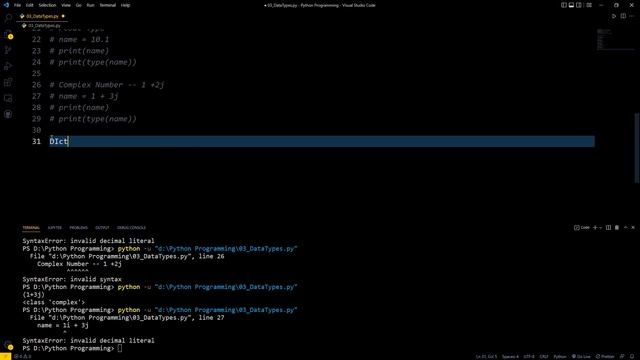Viewport: 640px width, 360px height.
Task: Split the terminal panel
Action: (608, 227)
